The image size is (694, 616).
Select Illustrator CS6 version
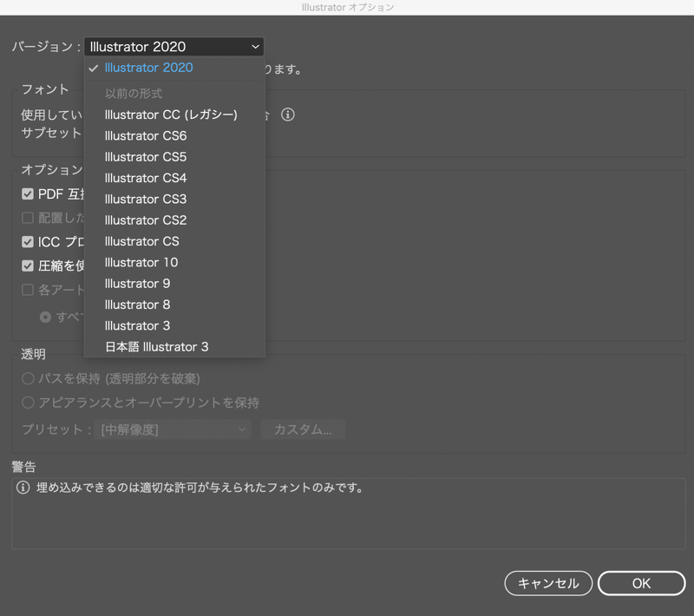(x=145, y=136)
